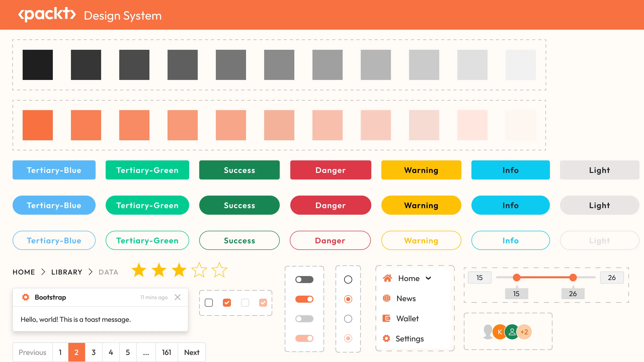
Task: Enable the disabled middle toggle
Action: (x=304, y=318)
